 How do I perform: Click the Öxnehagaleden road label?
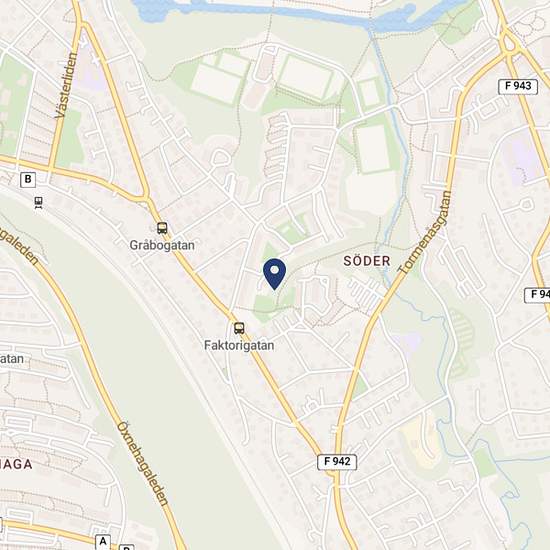142,463
